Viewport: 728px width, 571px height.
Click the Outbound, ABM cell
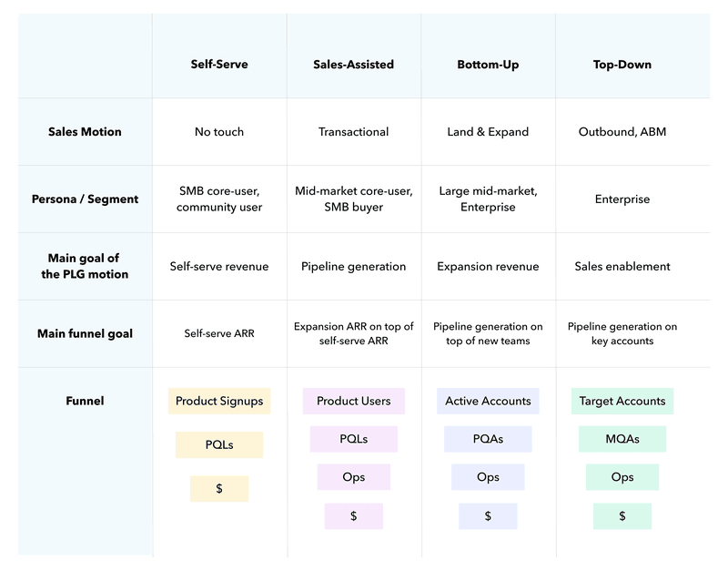pyautogui.click(x=622, y=131)
